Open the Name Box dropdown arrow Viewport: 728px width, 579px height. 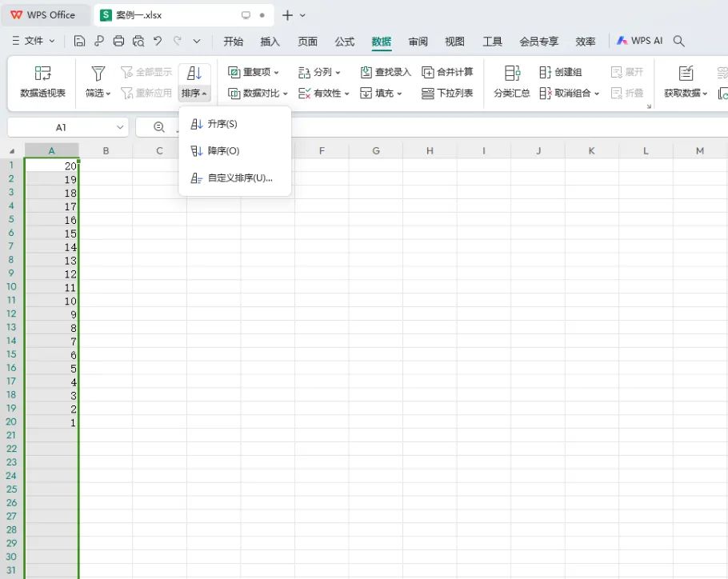pos(120,127)
